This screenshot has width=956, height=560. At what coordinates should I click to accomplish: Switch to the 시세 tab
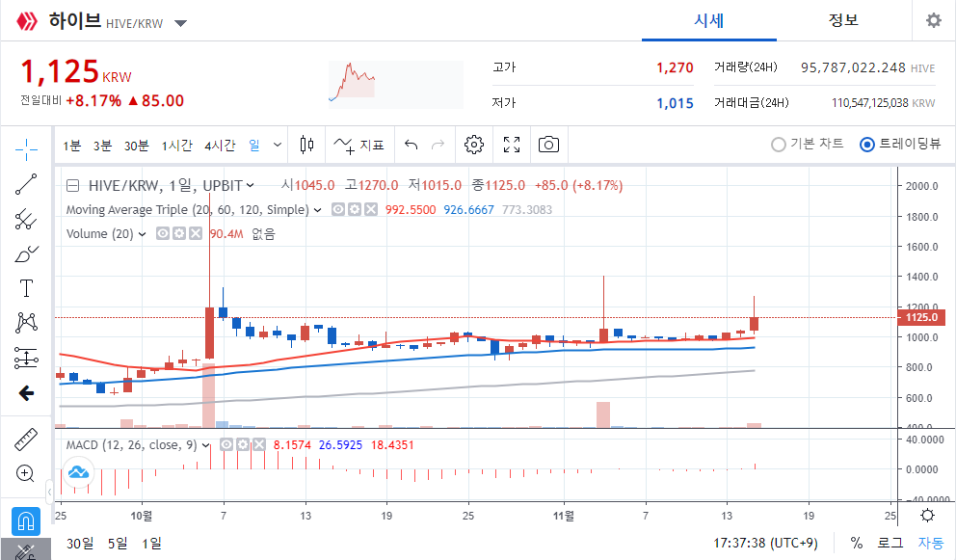(709, 21)
